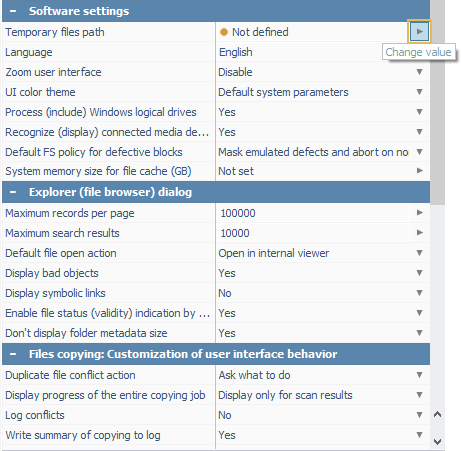Select the Language row label
This screenshot has height=451, width=461.
(29, 52)
